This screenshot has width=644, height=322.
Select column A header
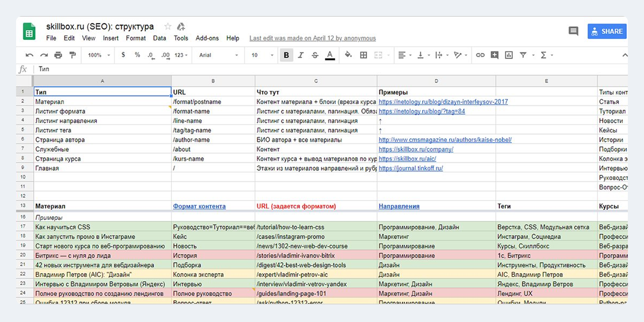103,81
